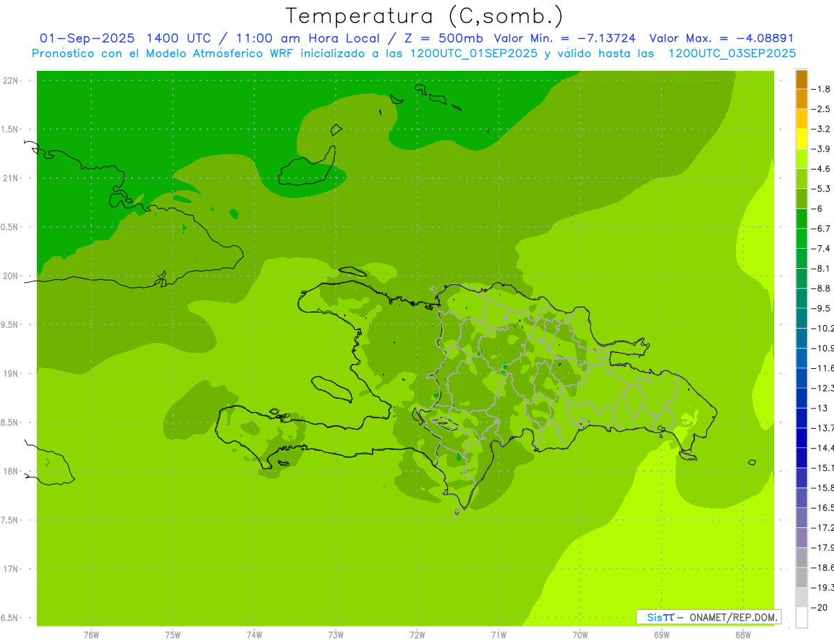Click the latitude label "20N"
The image size is (834, 644).
tap(10, 276)
